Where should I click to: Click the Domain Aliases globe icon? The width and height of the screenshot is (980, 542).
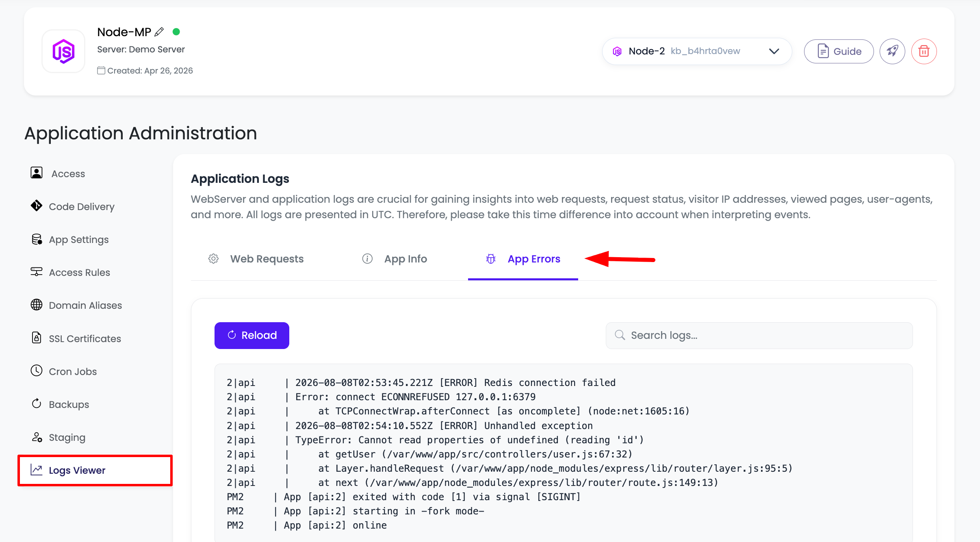tap(37, 304)
